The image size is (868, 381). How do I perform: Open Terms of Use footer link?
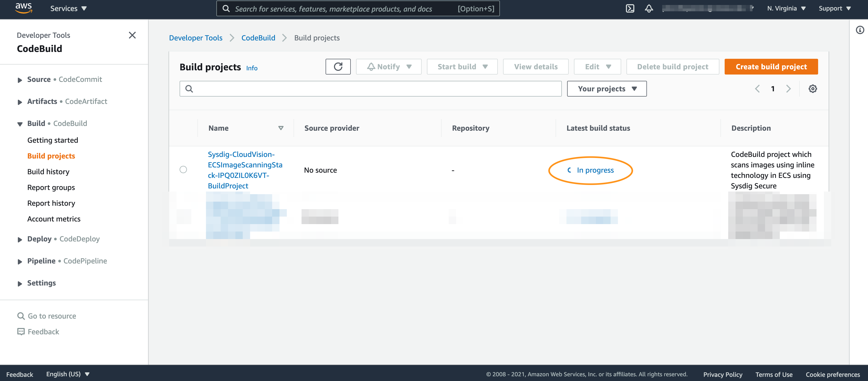coord(774,374)
